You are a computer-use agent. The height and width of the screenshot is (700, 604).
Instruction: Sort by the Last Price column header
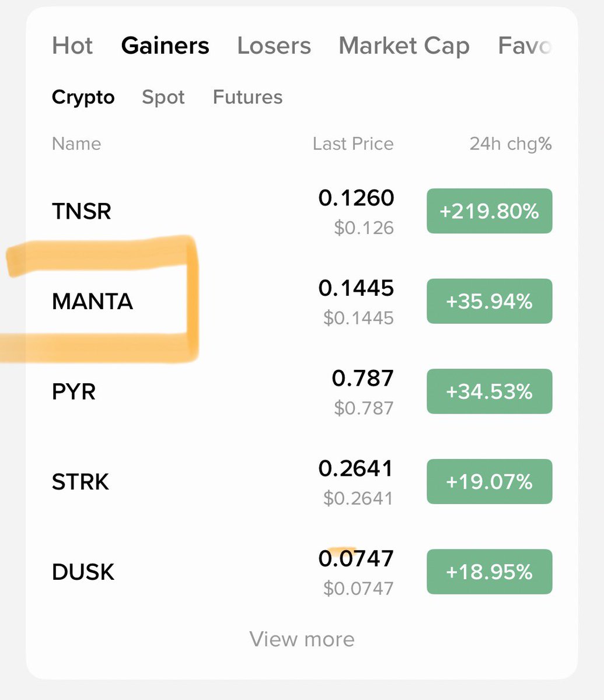click(353, 143)
